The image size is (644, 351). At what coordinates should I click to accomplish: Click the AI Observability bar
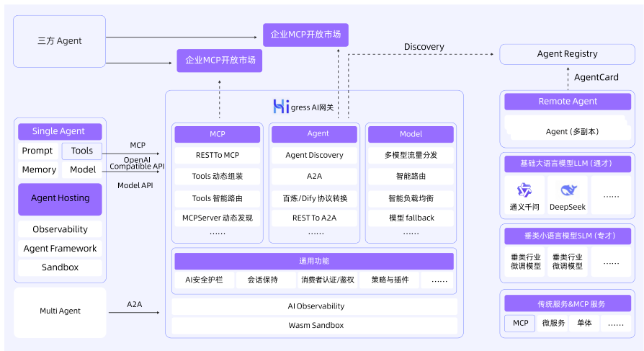314,306
